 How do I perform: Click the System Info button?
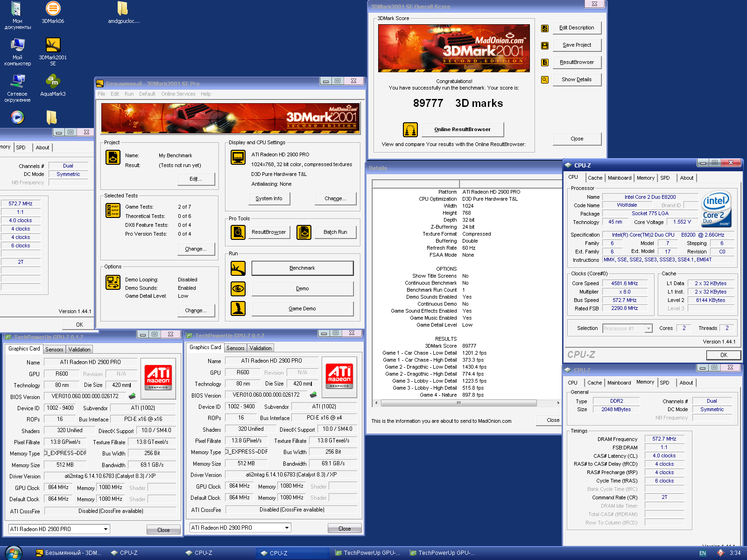click(x=269, y=199)
